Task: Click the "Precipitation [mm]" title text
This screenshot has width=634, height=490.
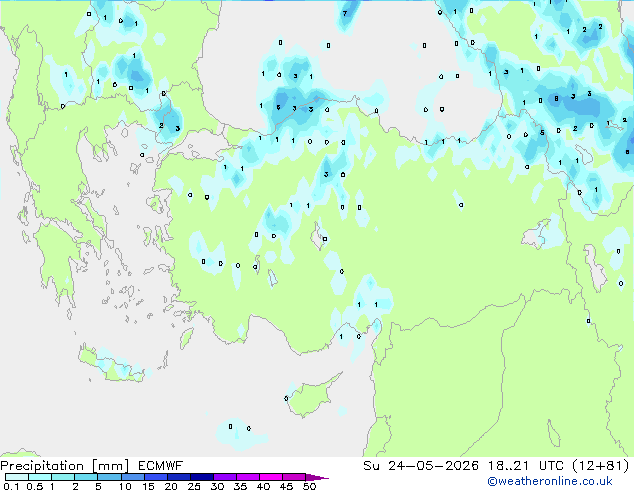Action: [64, 466]
